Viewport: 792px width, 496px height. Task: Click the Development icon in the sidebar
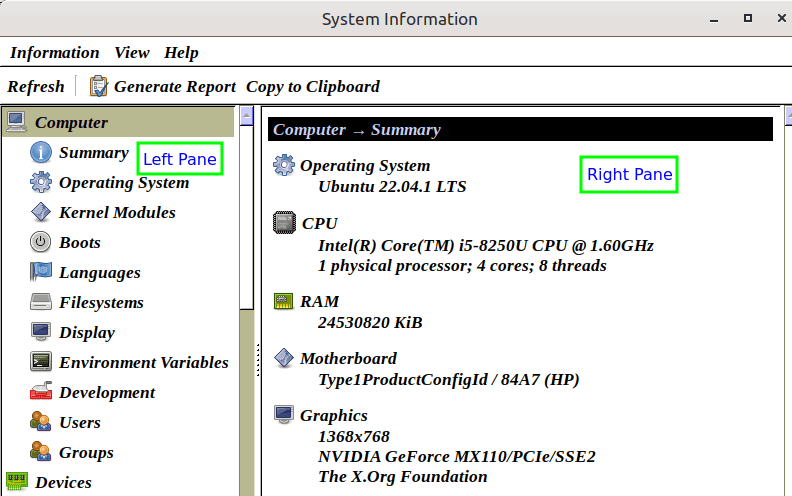point(41,393)
